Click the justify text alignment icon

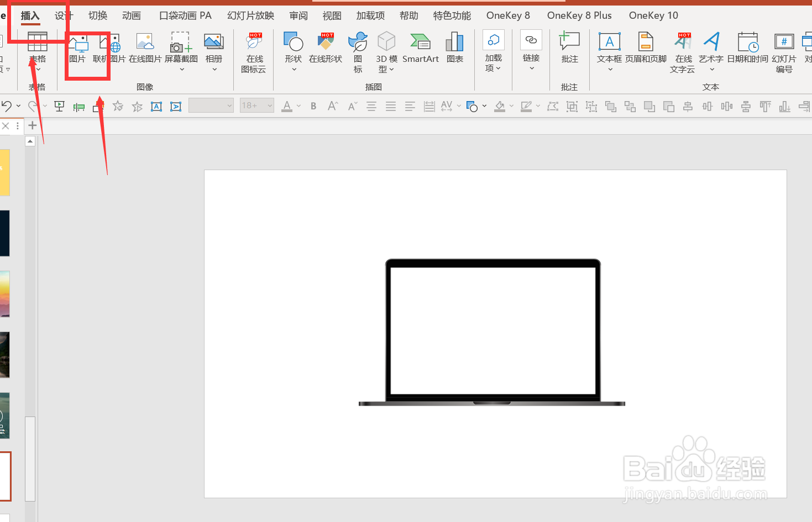(391, 107)
